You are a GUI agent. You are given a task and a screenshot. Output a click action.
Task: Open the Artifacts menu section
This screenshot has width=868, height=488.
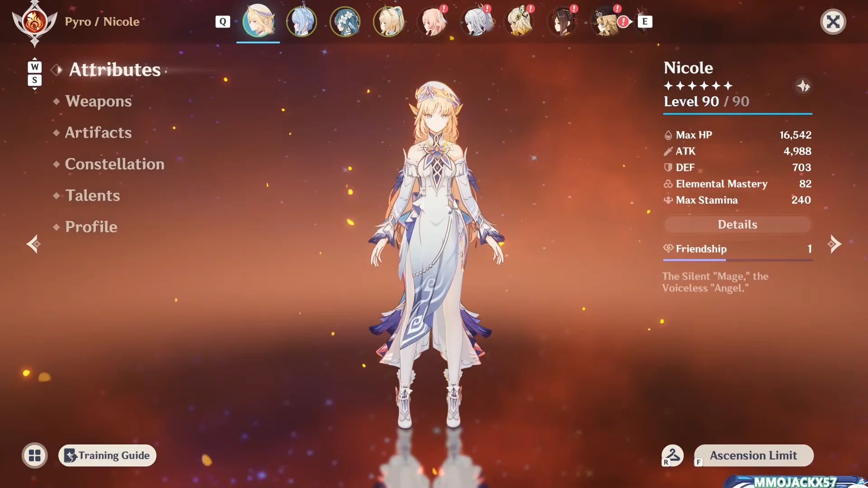tap(98, 132)
